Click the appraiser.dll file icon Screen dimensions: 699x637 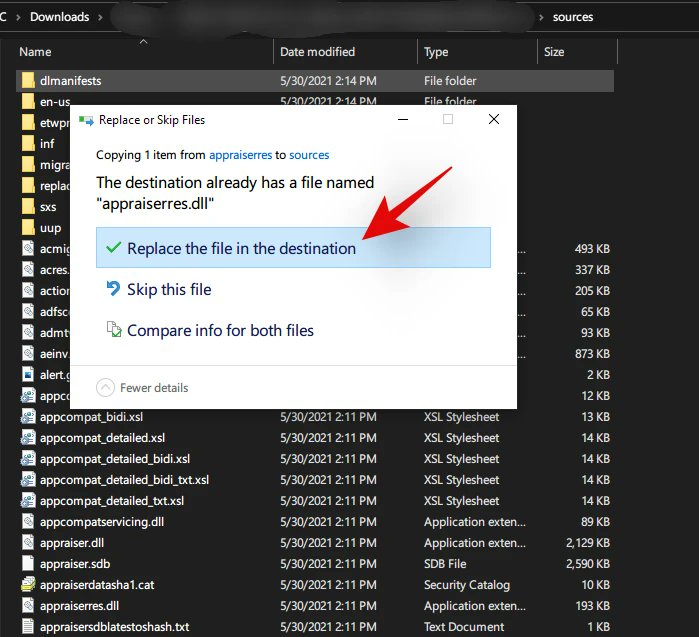tap(28, 542)
